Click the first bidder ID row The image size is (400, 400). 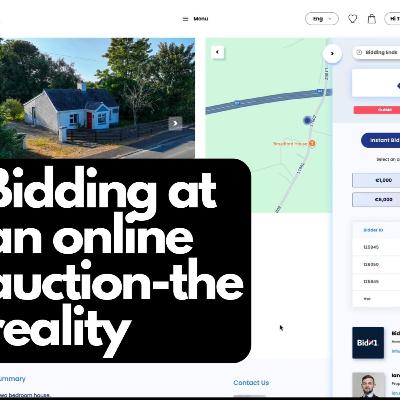coord(376,247)
